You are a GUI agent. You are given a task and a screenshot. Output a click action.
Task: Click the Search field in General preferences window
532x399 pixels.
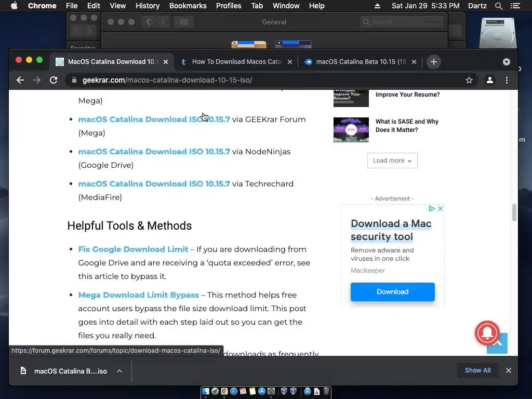402,22
